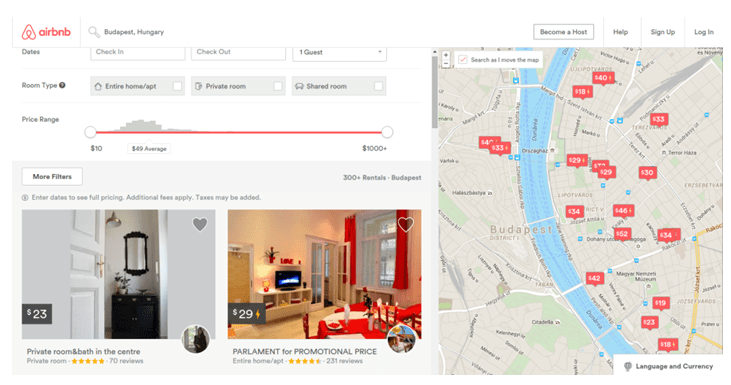Click the right price range slider handle
The image size is (731, 385).
point(387,132)
